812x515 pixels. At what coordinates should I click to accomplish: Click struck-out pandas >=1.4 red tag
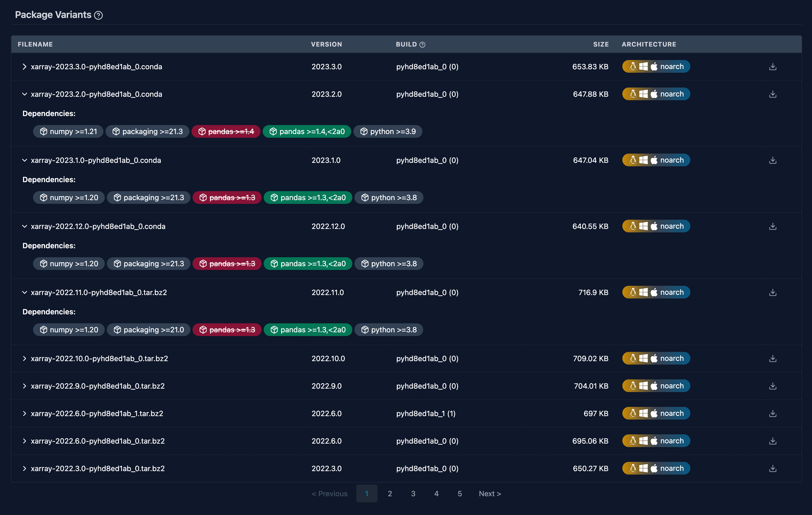tap(226, 131)
